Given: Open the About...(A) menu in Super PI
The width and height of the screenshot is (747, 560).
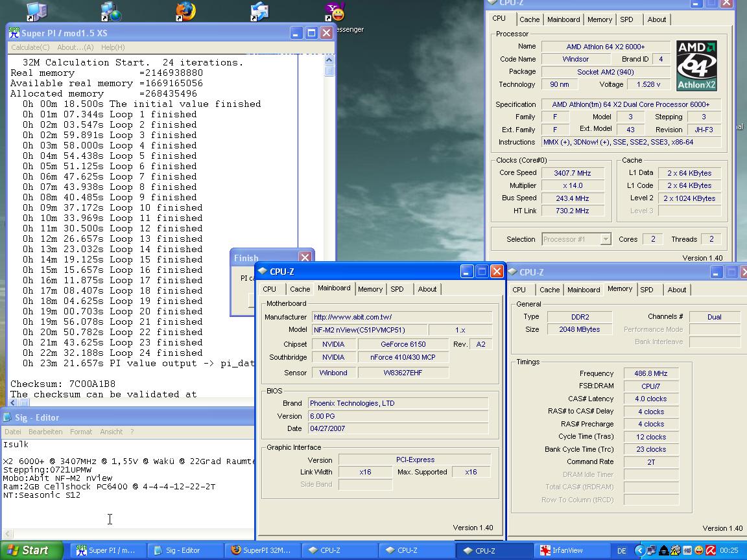Looking at the screenshot, I should 75,47.
